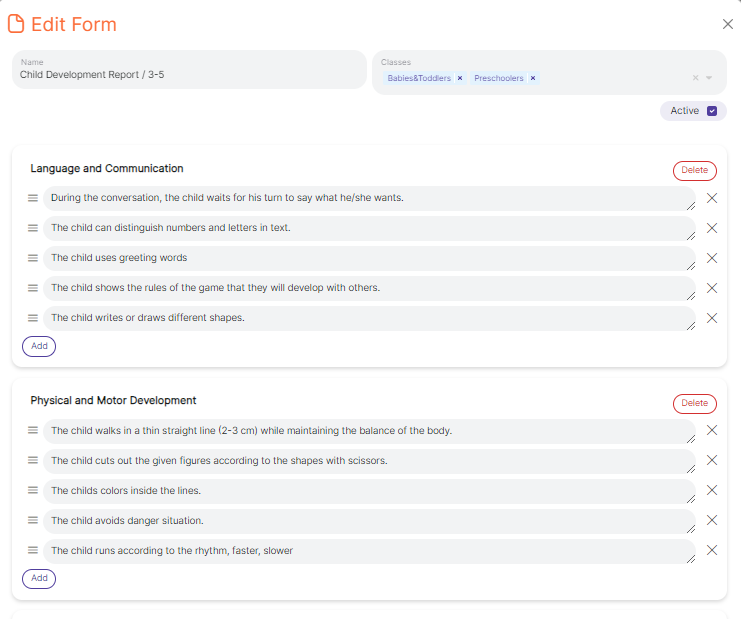Remove the Babies&Toddlers class tag
Screen dimensions: 741x619
coord(460,78)
